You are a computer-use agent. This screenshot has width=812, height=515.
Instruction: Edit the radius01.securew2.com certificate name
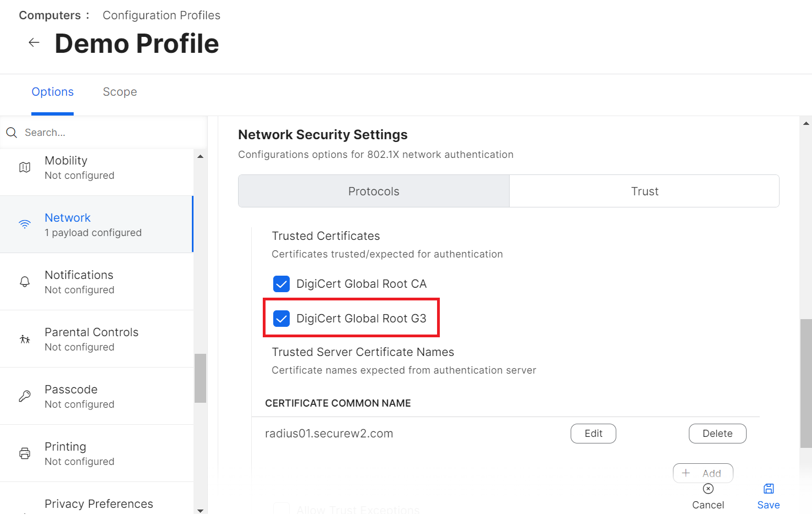click(593, 434)
